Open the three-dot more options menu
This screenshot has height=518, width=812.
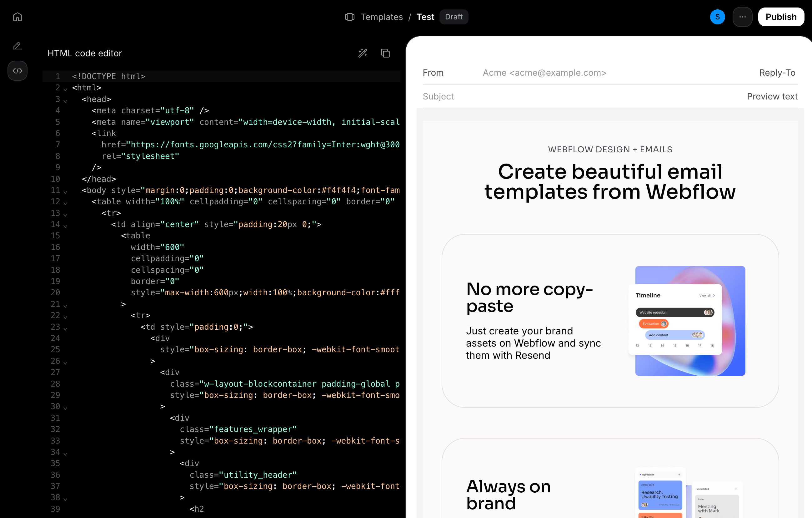743,17
